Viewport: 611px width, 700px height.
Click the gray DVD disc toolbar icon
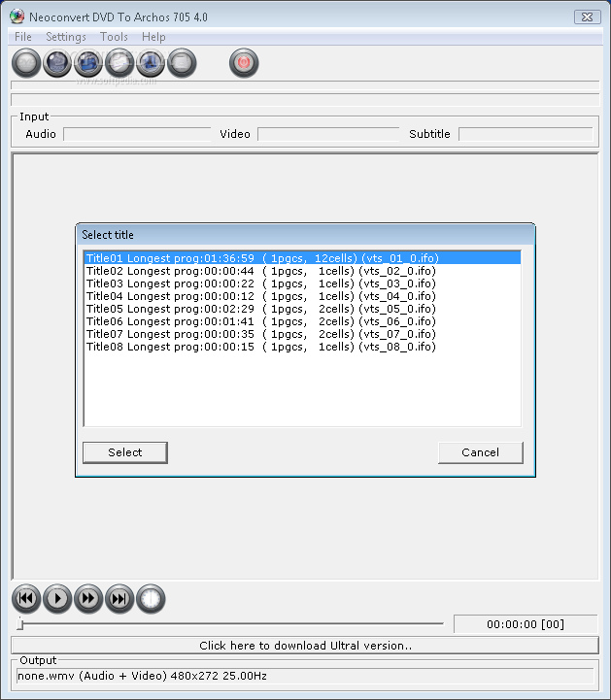(26, 63)
